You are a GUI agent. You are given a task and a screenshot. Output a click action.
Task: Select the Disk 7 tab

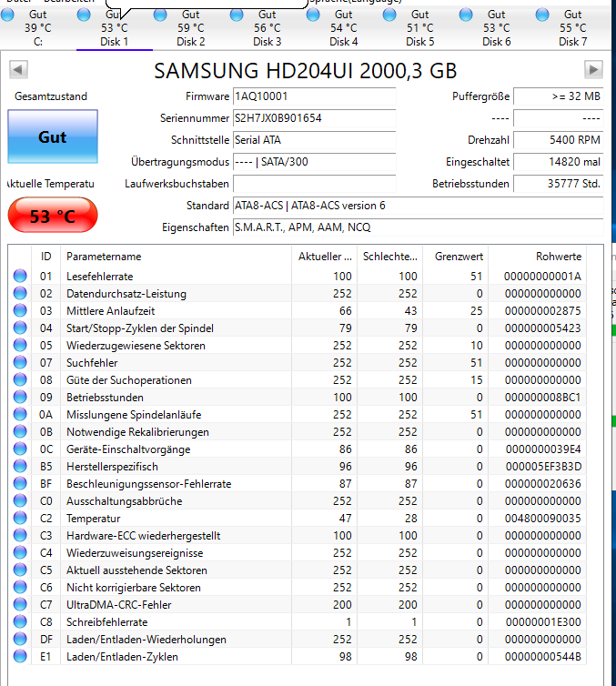tap(572, 28)
